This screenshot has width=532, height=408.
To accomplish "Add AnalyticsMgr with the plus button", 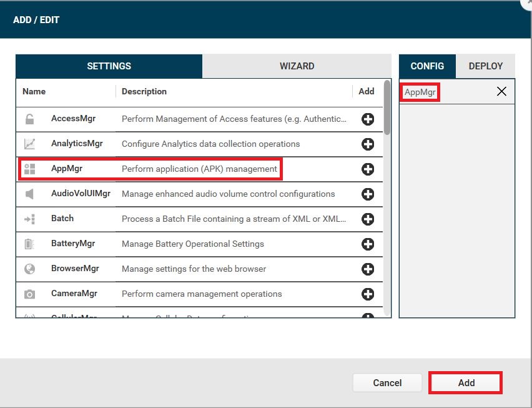I will (367, 144).
